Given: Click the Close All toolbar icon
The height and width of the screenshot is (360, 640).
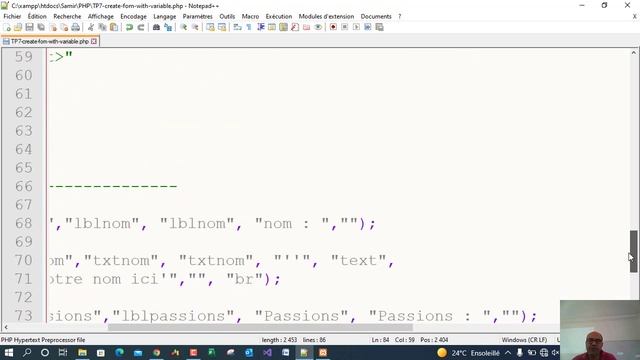Looking at the screenshot, I should pyautogui.click(x=64, y=27).
